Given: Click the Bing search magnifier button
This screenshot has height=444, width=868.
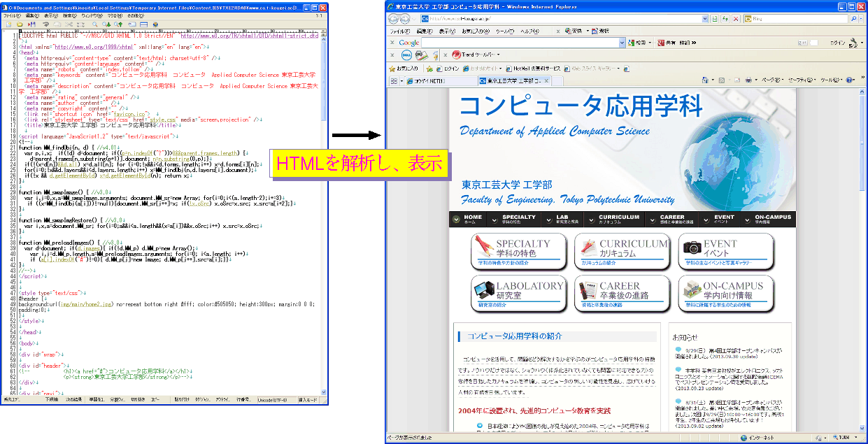Looking at the screenshot, I should pos(854,19).
